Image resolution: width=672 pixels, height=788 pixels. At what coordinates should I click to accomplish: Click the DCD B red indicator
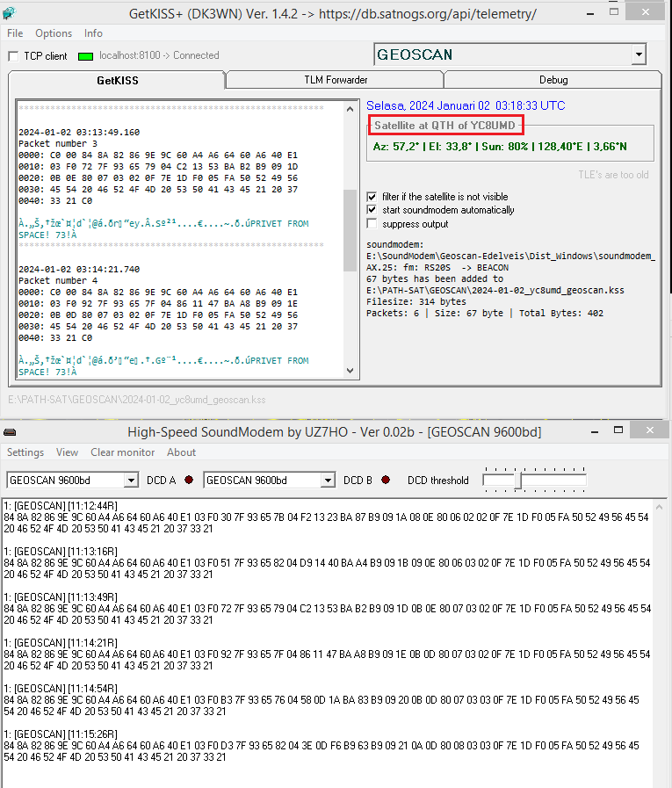click(x=386, y=480)
